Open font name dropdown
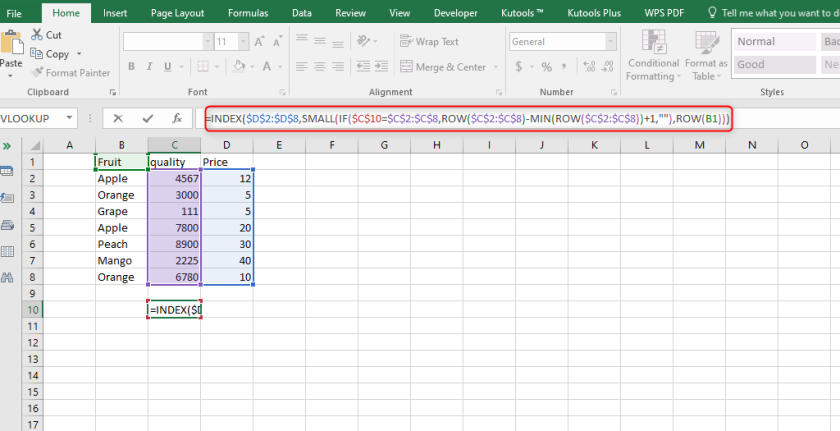 pyautogui.click(x=208, y=42)
